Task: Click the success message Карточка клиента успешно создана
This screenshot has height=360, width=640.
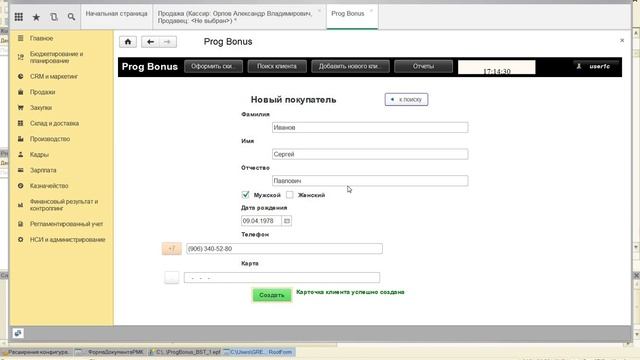Action: tap(350, 292)
